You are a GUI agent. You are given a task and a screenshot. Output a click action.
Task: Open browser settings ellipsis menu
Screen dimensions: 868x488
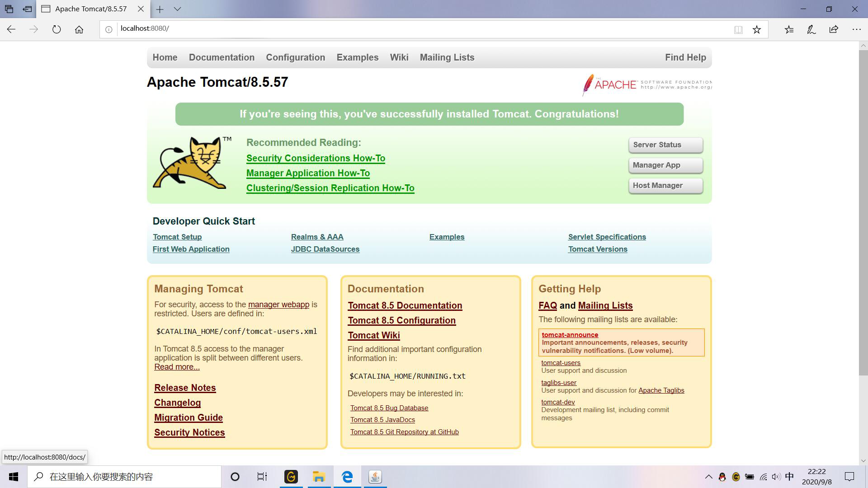point(856,29)
